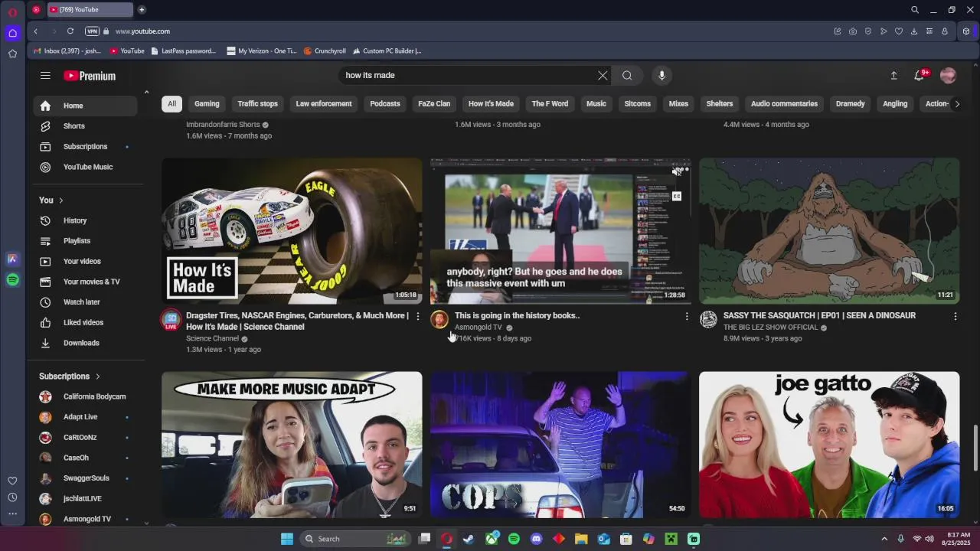The width and height of the screenshot is (980, 551).
Task: Expand the You section chevron
Action: point(60,201)
